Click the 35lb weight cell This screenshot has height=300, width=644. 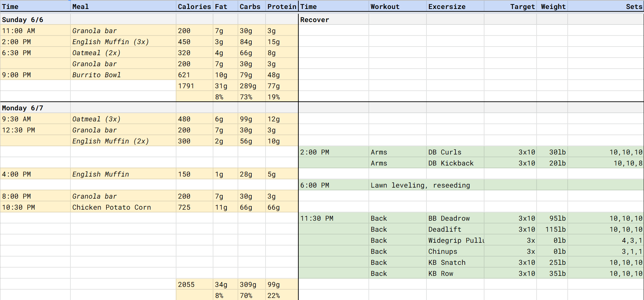(552, 273)
